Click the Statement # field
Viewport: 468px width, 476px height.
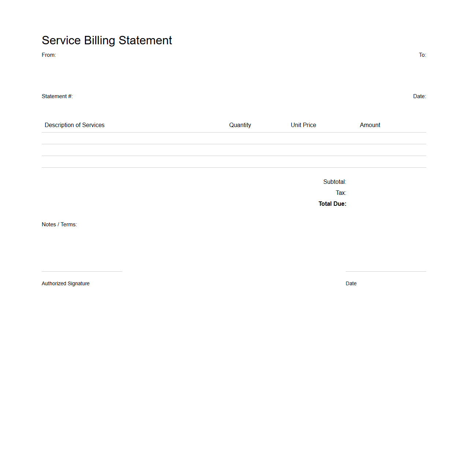click(x=57, y=96)
